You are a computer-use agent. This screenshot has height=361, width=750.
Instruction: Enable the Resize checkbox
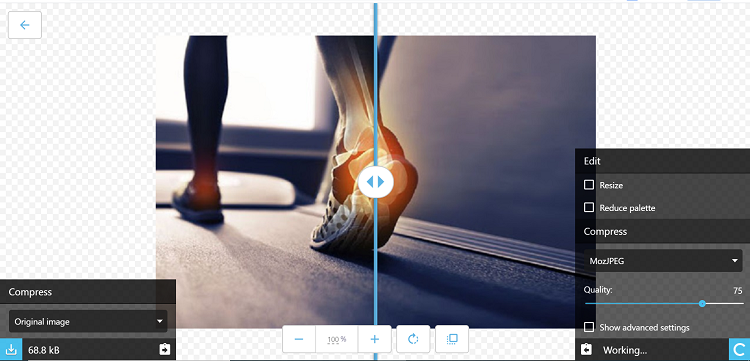tap(589, 185)
